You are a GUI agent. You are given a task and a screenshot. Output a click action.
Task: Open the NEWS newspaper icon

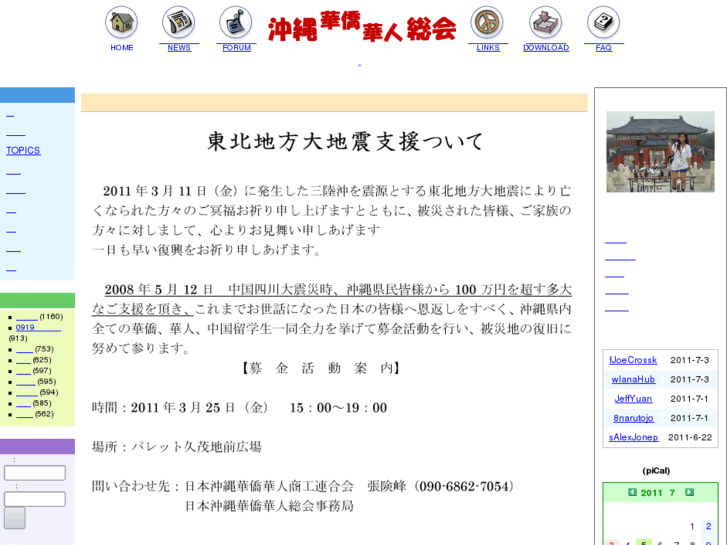[x=179, y=22]
